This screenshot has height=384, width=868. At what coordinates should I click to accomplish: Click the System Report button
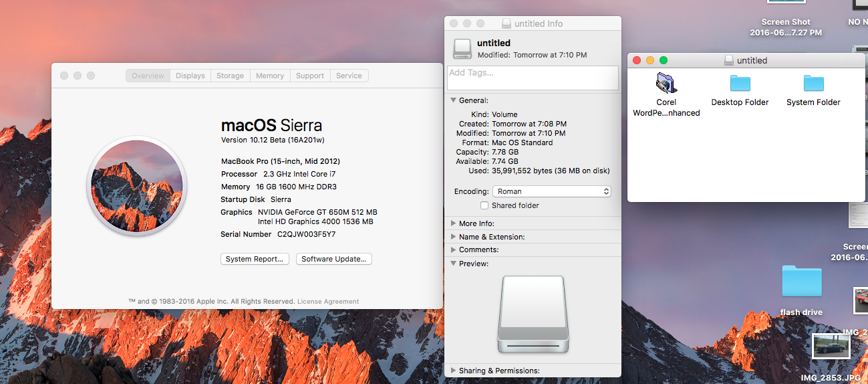[x=255, y=259]
